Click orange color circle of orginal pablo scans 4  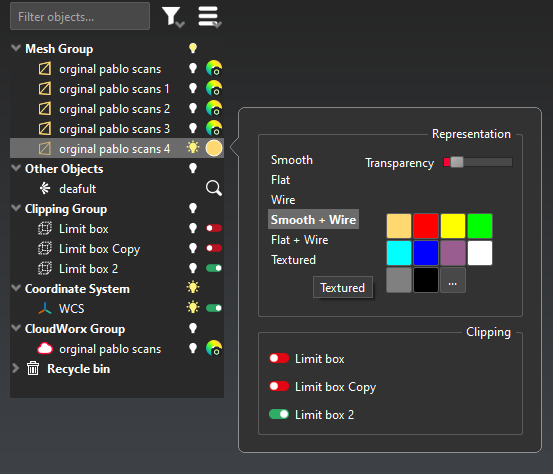(214, 148)
